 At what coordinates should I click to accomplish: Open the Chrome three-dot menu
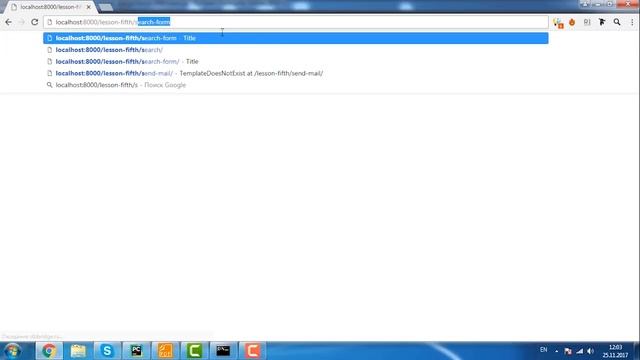[632, 22]
